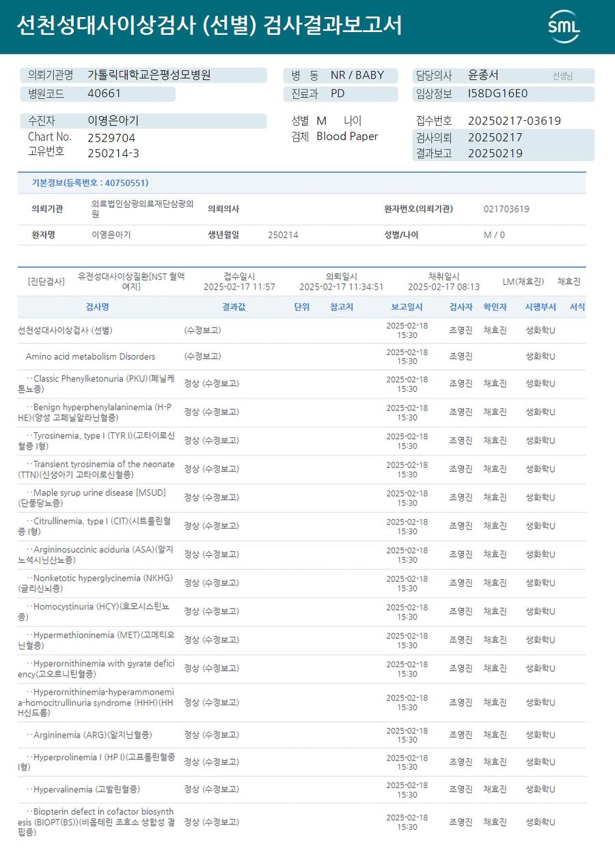
Task: Click report date in Hypervalinemia row
Action: tap(407, 790)
